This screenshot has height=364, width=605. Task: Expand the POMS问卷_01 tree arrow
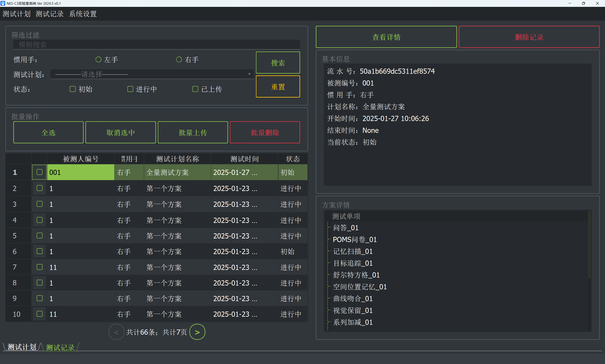[328, 239]
